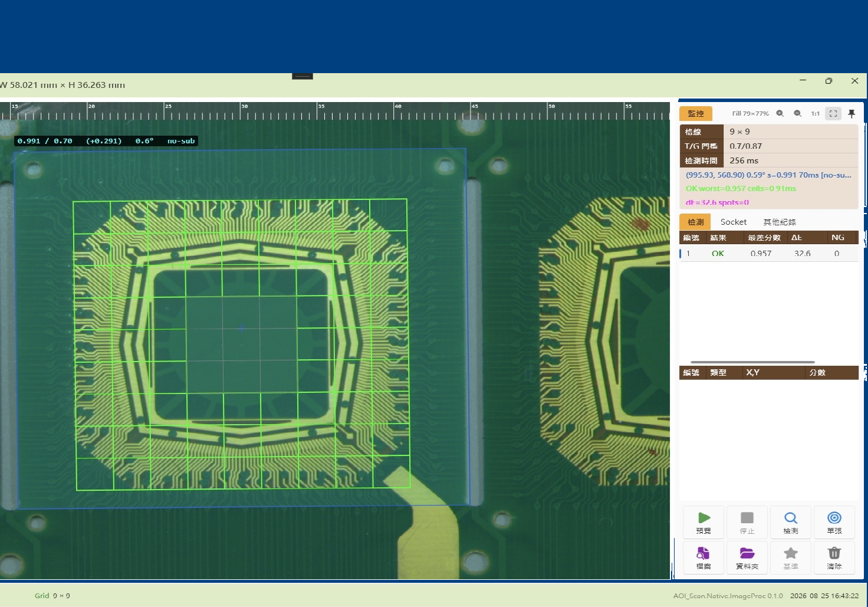This screenshot has height=607, width=868.
Task: Start the 預覽 live preview
Action: tap(703, 522)
